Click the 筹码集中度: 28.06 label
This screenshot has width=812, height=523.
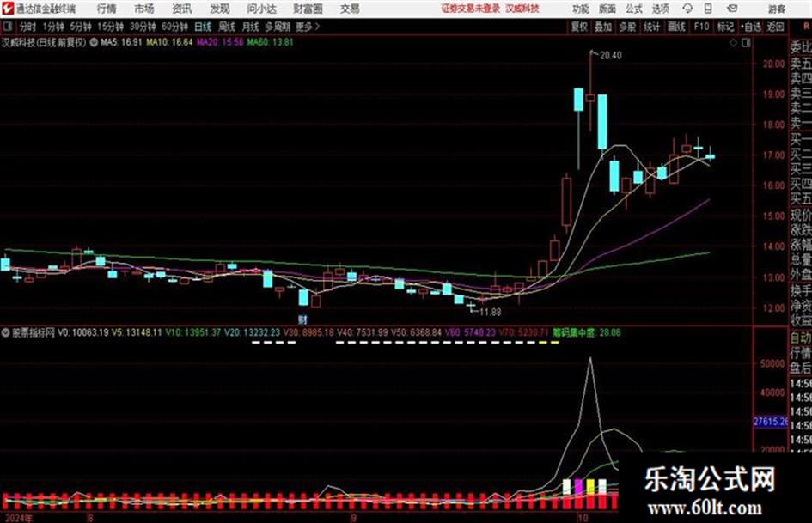pyautogui.click(x=586, y=332)
